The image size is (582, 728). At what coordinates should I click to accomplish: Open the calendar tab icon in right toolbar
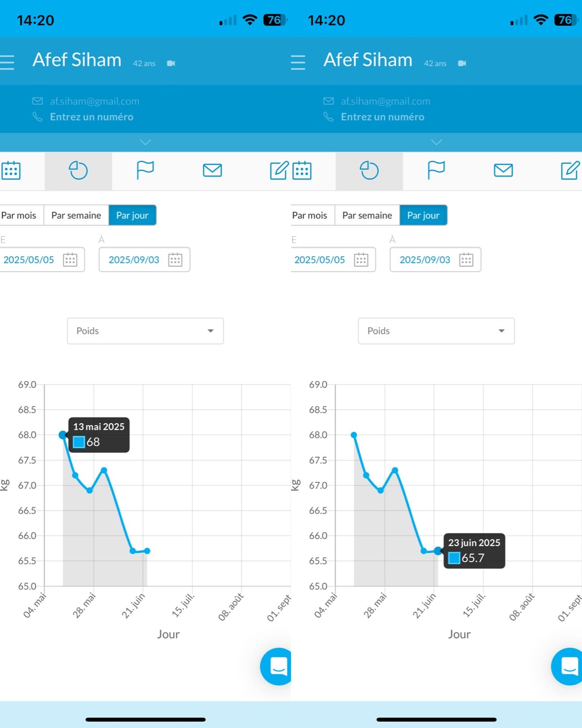click(x=302, y=170)
